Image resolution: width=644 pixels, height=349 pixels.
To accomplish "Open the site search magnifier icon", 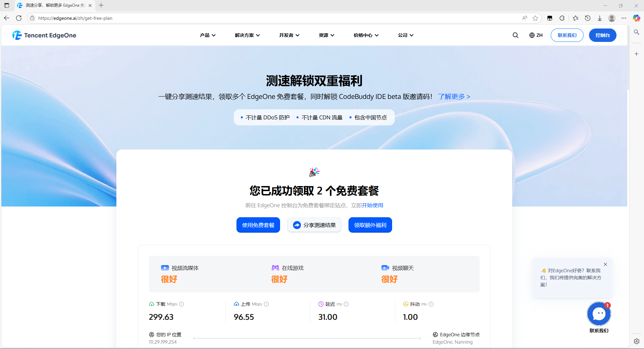I will (515, 35).
